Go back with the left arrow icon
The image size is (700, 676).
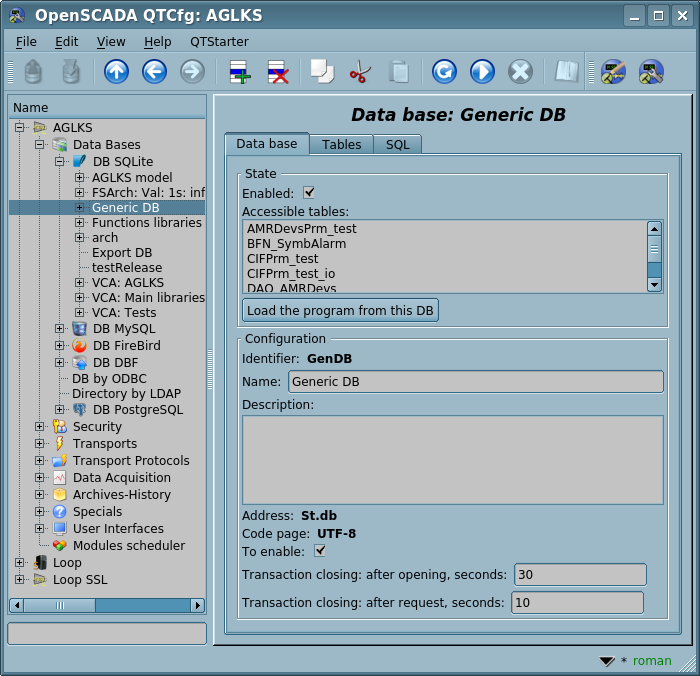pos(154,71)
